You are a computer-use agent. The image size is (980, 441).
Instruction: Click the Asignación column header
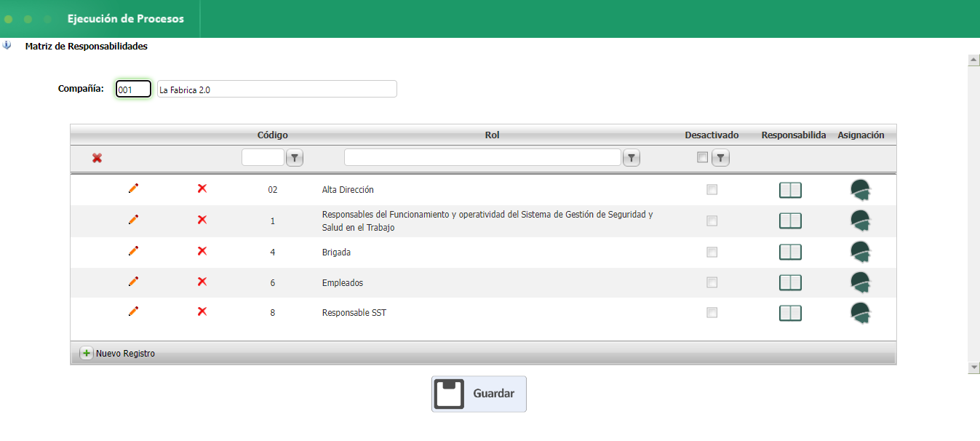[861, 135]
